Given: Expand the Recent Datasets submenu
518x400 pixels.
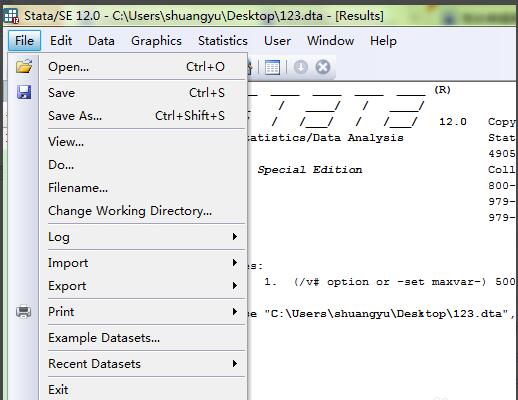Looking at the screenshot, I should (143, 364).
